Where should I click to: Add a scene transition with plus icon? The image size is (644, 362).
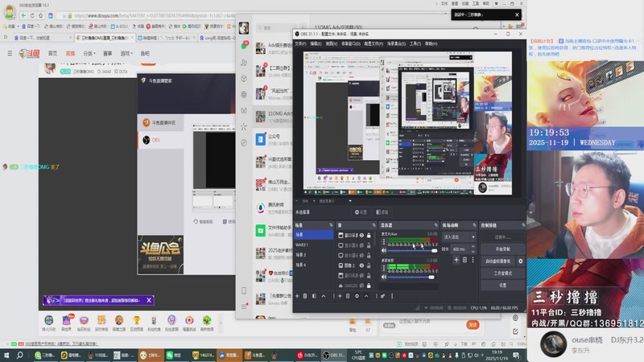coord(456,260)
